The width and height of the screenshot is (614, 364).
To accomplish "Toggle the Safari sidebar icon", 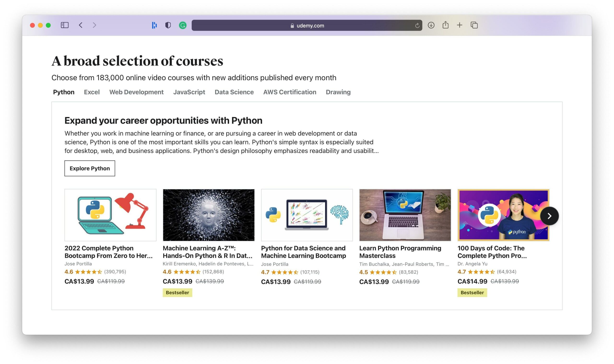I will coord(65,25).
